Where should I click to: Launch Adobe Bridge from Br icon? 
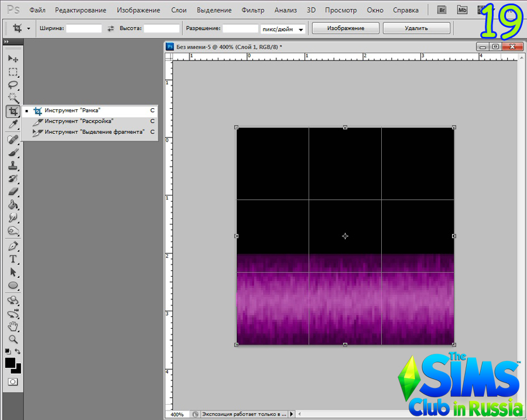tap(444, 10)
